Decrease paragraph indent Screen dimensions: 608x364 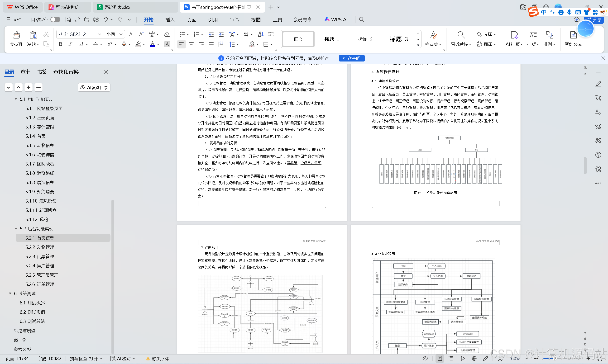[211, 34]
